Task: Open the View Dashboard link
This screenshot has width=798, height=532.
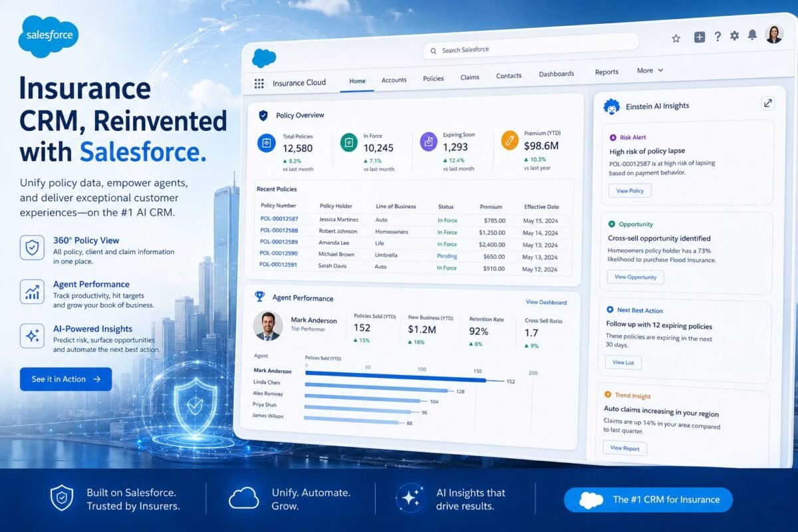Action: coord(546,303)
